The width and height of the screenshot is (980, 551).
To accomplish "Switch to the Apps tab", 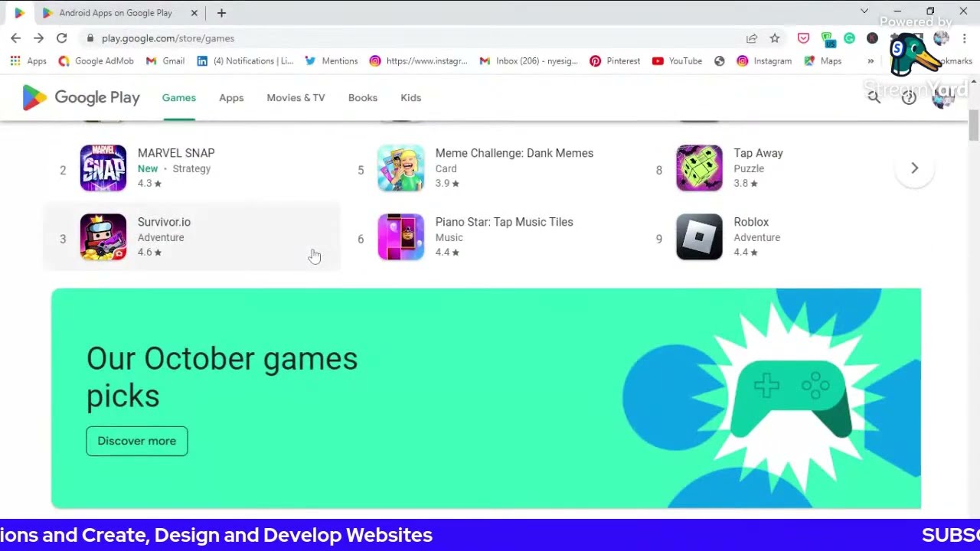I will (231, 98).
